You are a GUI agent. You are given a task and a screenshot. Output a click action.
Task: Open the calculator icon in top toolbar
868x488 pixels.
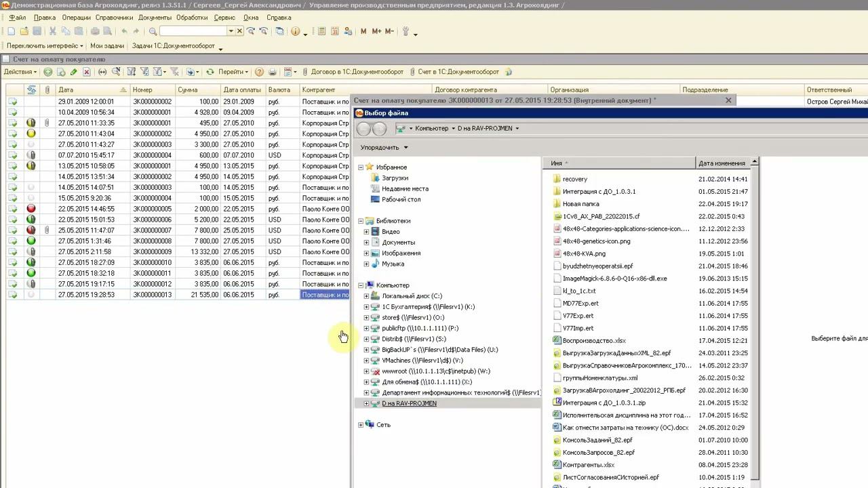(x=321, y=31)
